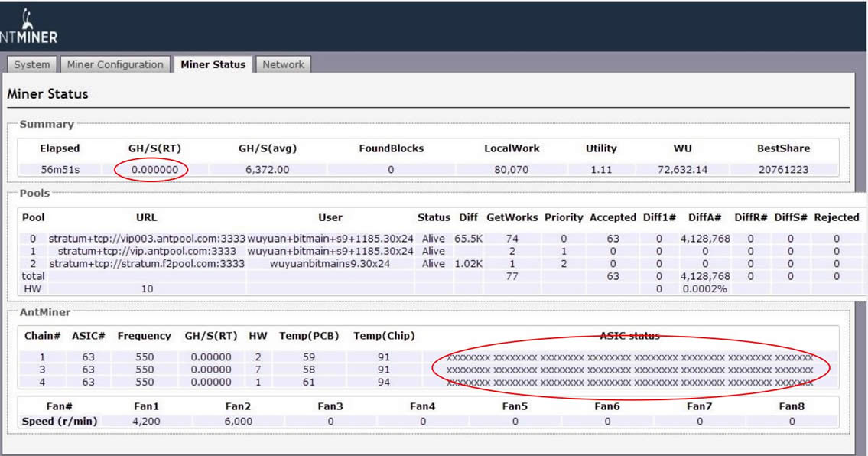Select the GH/S(avg) value 6,372.00
868x456 pixels.
point(268,170)
